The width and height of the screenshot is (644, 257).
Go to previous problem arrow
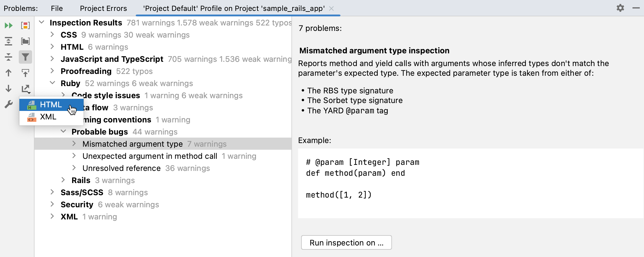tap(8, 73)
